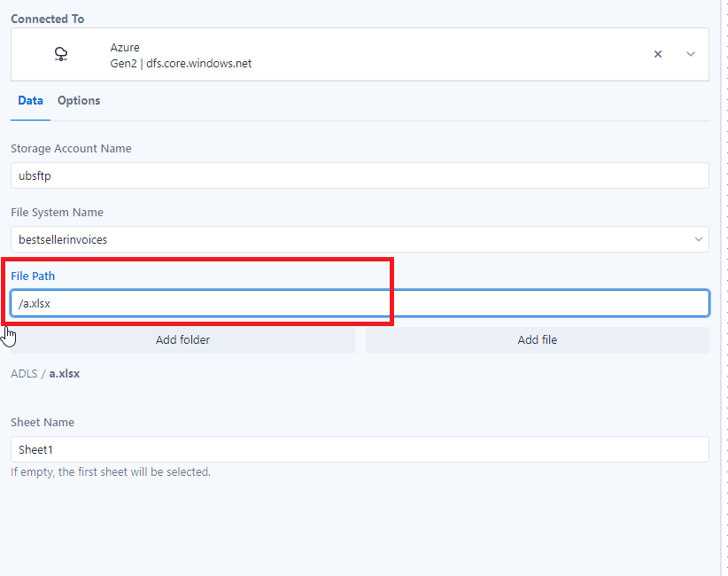
Task: Expand the Azure connection details chevron
Action: pos(690,54)
